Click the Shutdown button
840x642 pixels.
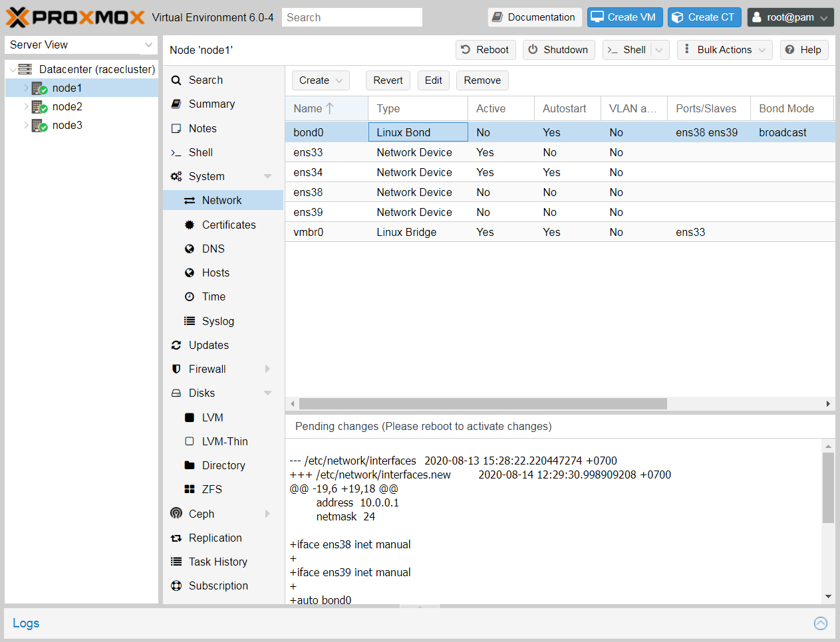coord(559,50)
